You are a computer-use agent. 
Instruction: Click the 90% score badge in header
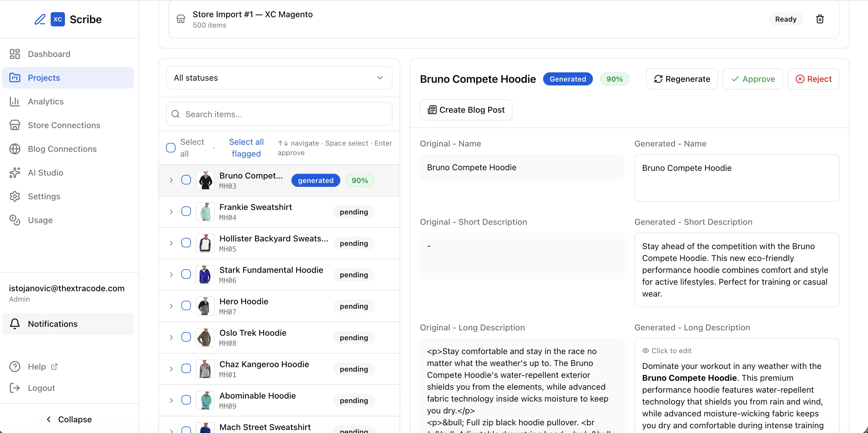point(614,79)
